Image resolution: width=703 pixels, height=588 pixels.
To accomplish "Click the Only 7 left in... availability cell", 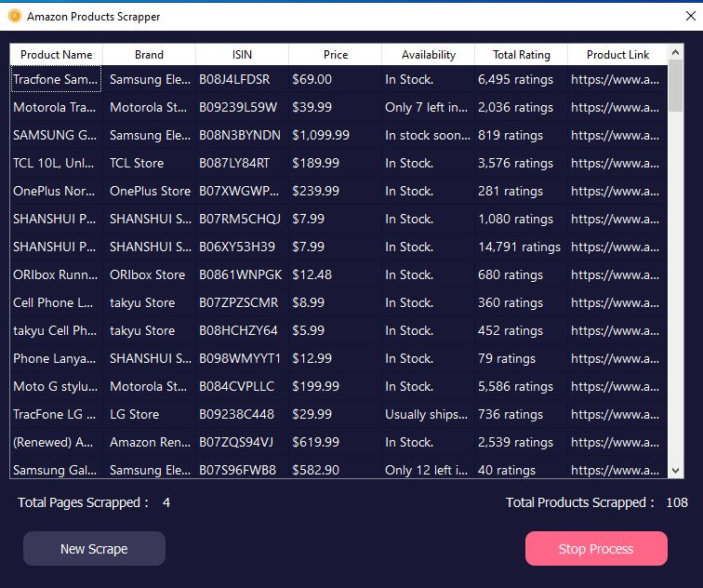I will click(x=428, y=107).
